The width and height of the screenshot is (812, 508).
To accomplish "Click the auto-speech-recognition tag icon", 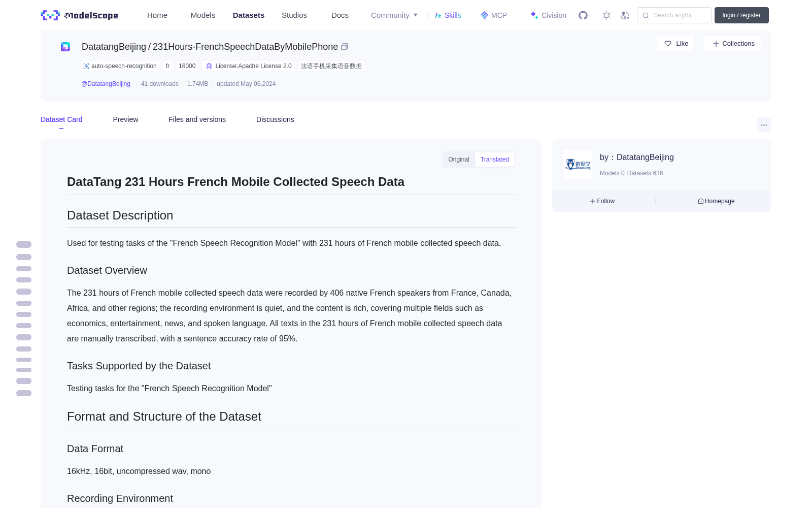I will pos(86,66).
